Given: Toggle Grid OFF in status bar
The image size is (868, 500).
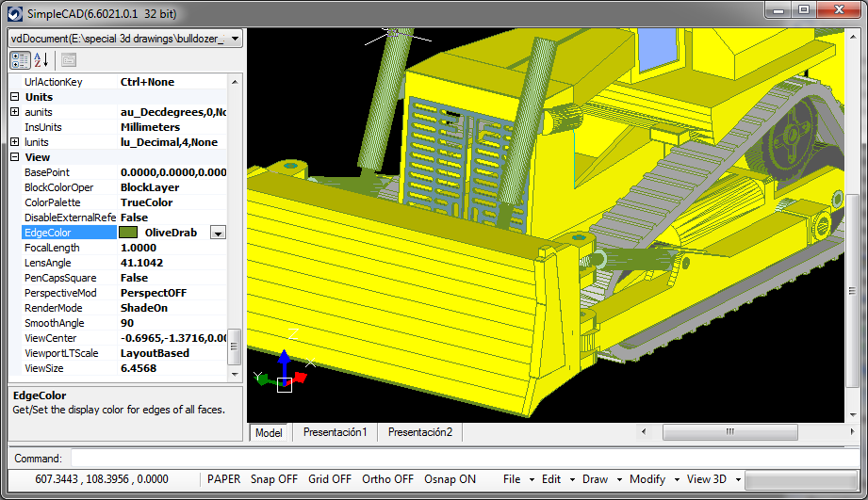Looking at the screenshot, I should [329, 479].
